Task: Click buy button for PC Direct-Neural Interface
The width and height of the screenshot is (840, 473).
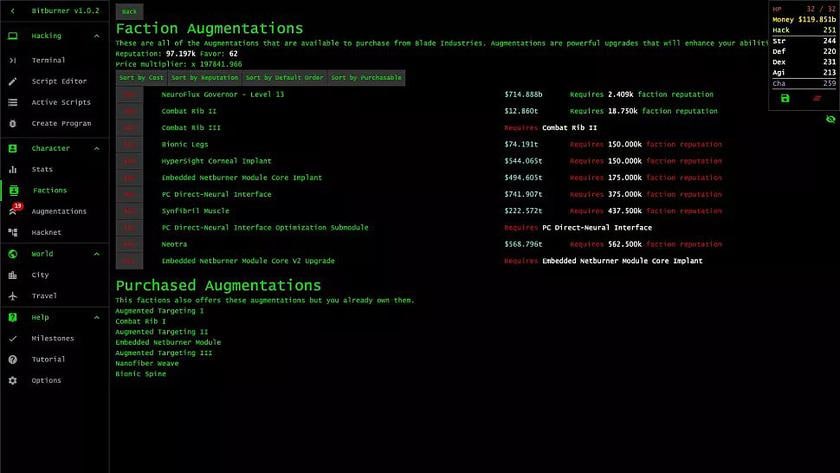Action: pos(129,194)
